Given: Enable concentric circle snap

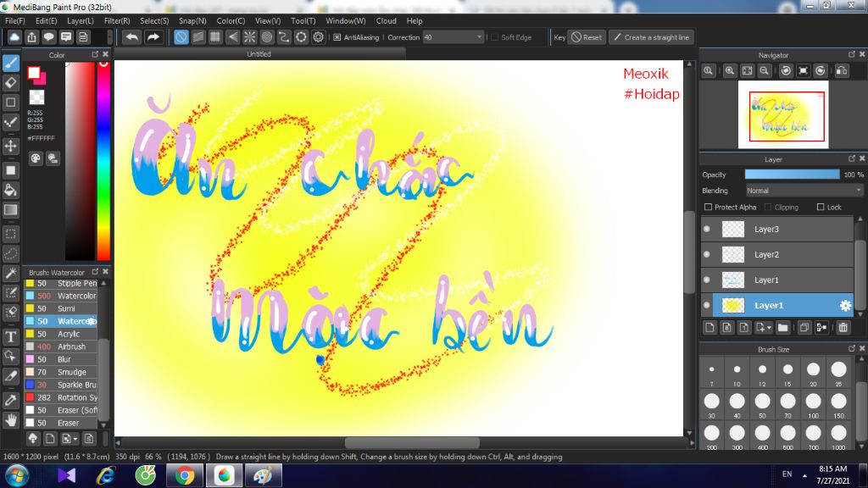Looking at the screenshot, I should click(x=267, y=37).
